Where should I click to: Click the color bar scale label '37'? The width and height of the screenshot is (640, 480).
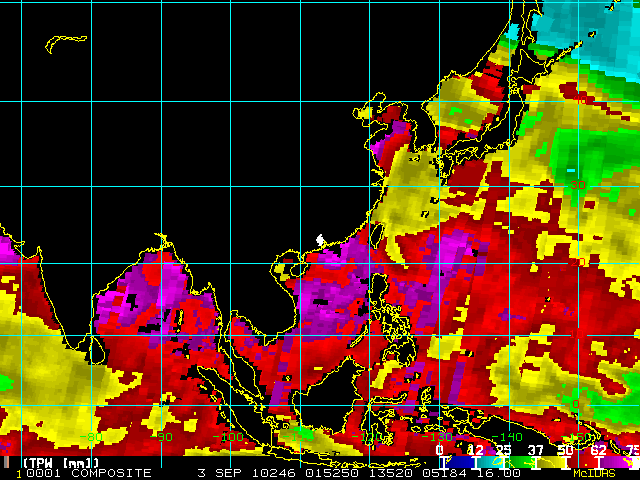536,450
